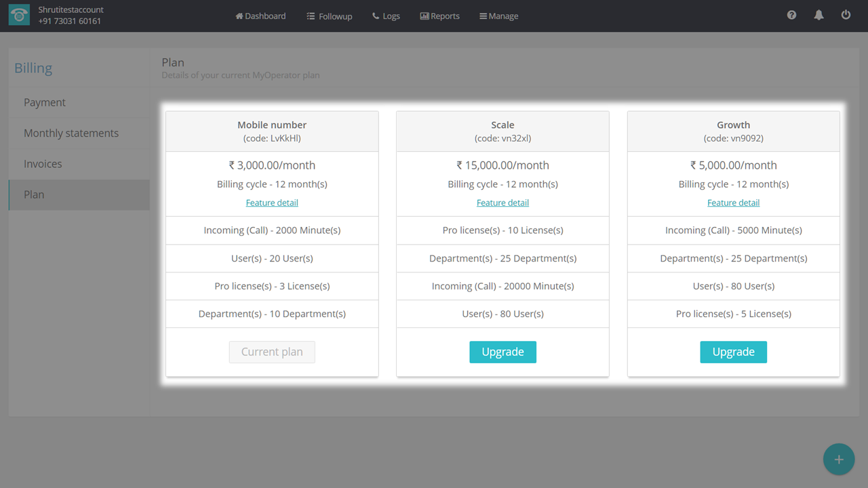Screen dimensions: 868x488
Task: Open the Manage menu
Action: (498, 16)
